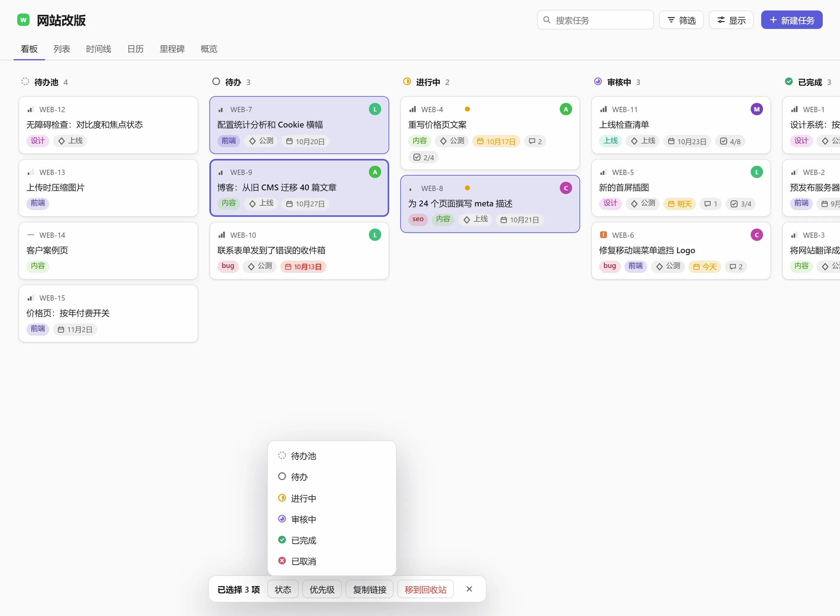Viewport: 840px width, 616px height.
Task: Click avatar A on WEB-9 card
Action: pyautogui.click(x=374, y=172)
